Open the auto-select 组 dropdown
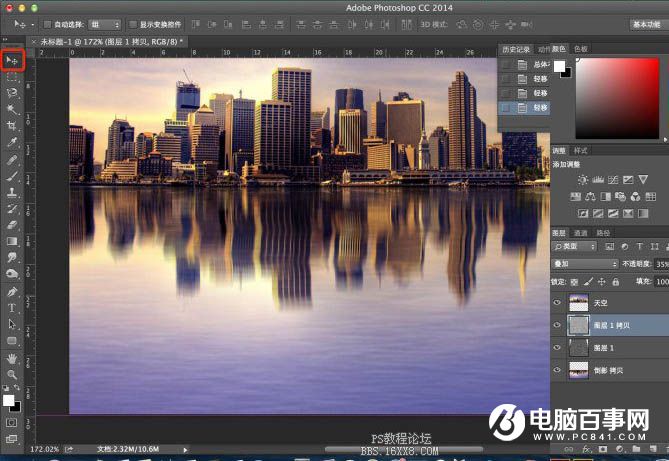669x461 pixels. click(105, 25)
